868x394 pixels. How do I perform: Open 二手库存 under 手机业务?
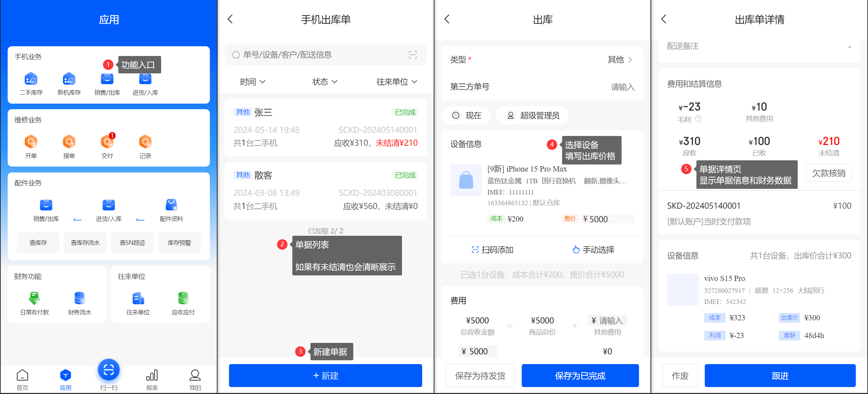click(x=31, y=84)
